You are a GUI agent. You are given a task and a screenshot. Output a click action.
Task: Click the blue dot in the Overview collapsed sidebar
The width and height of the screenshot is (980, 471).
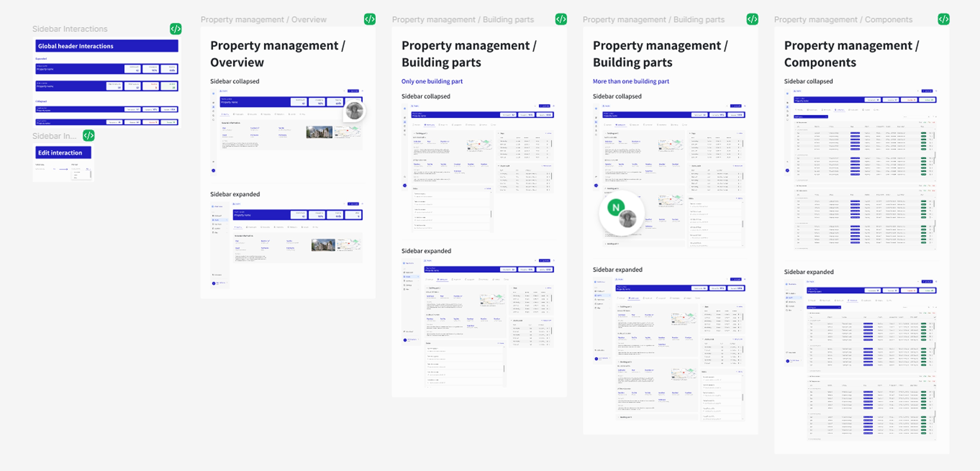(213, 170)
